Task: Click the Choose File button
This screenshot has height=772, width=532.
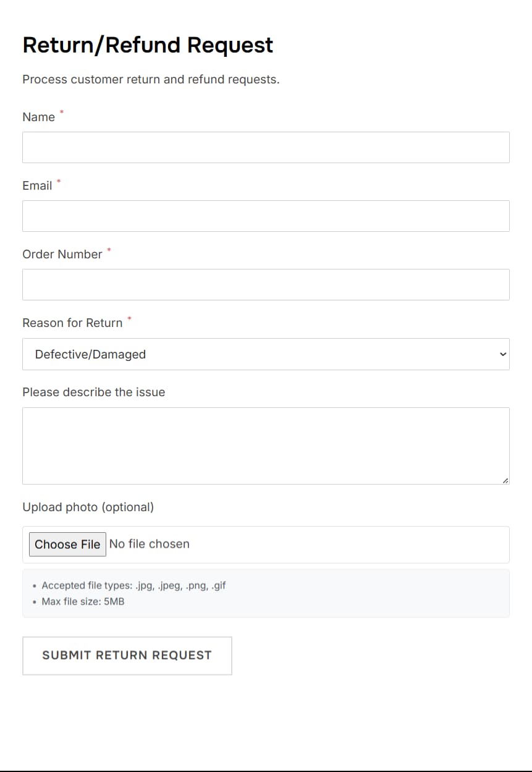Action: tap(67, 544)
